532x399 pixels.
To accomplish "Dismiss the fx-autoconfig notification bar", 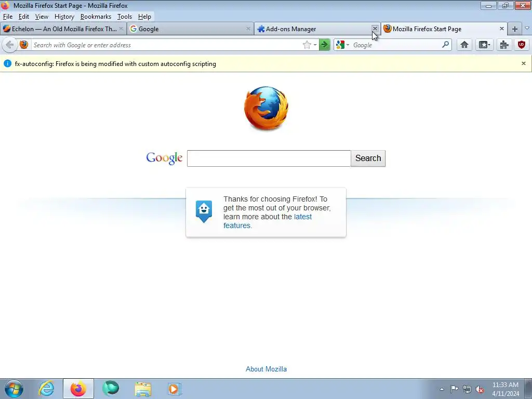I will (x=524, y=63).
